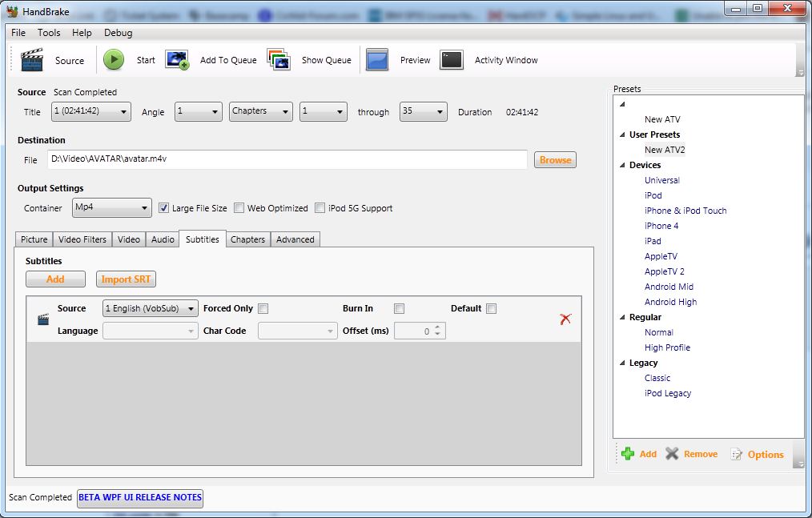Select the AppleTV 2 preset
The height and width of the screenshot is (518, 812).
(x=665, y=271)
